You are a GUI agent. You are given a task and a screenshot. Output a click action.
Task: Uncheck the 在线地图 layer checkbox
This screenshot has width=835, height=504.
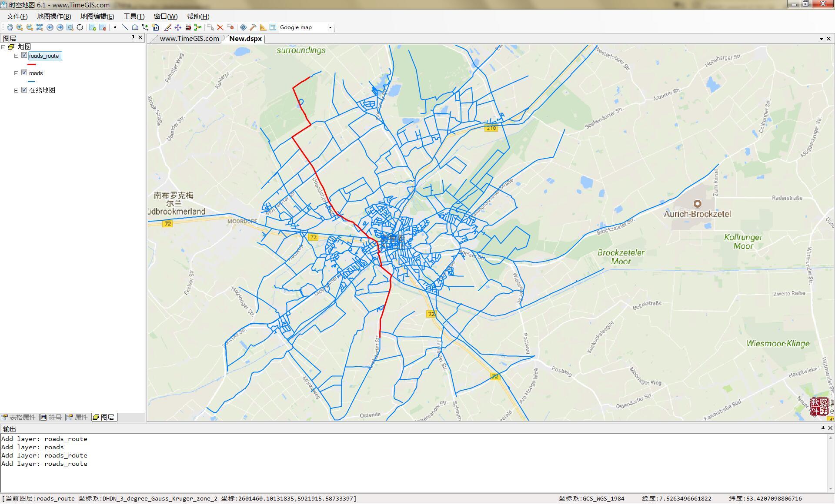24,90
